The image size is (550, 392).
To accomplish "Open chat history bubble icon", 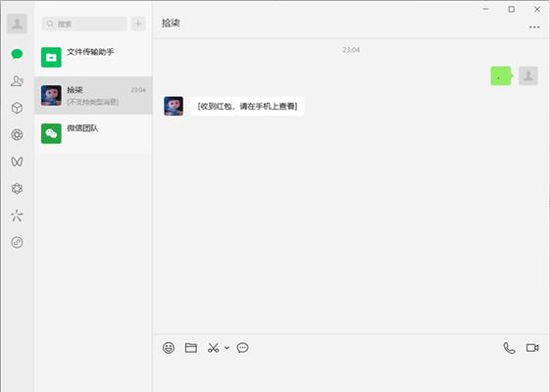I will 243,348.
